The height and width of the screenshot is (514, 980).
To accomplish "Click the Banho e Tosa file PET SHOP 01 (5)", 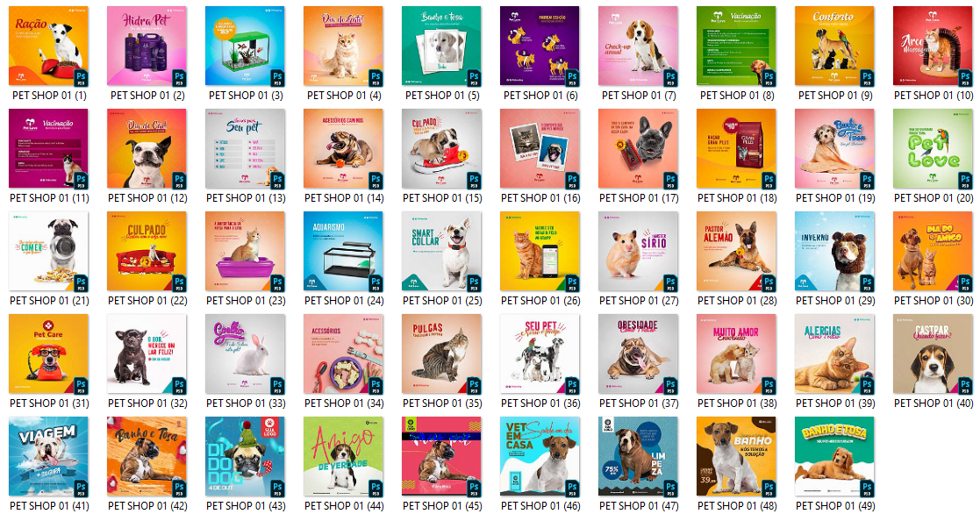I will coord(442,46).
